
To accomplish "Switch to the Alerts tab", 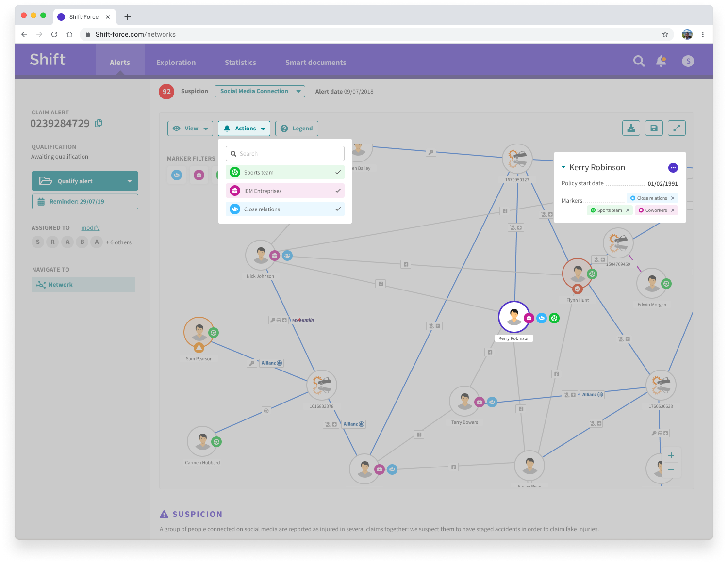I will (x=120, y=62).
